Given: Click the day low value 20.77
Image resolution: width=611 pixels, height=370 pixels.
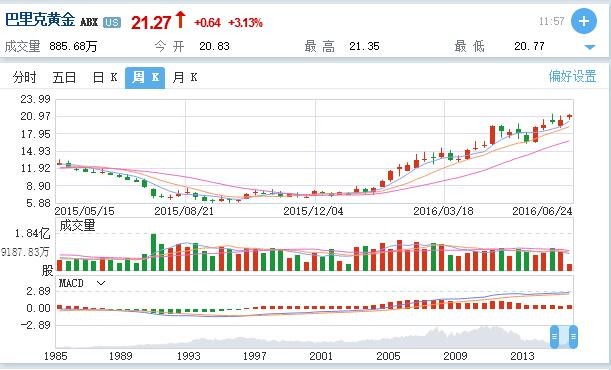Looking at the screenshot, I should (529, 46).
